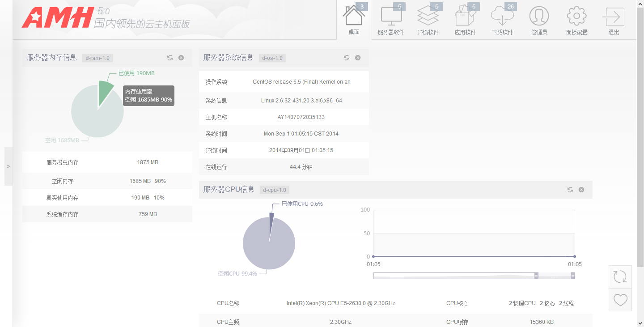Viewport: 644px width, 327px height.
Task: Open 应用软件 box icon
Action: pyautogui.click(x=465, y=17)
